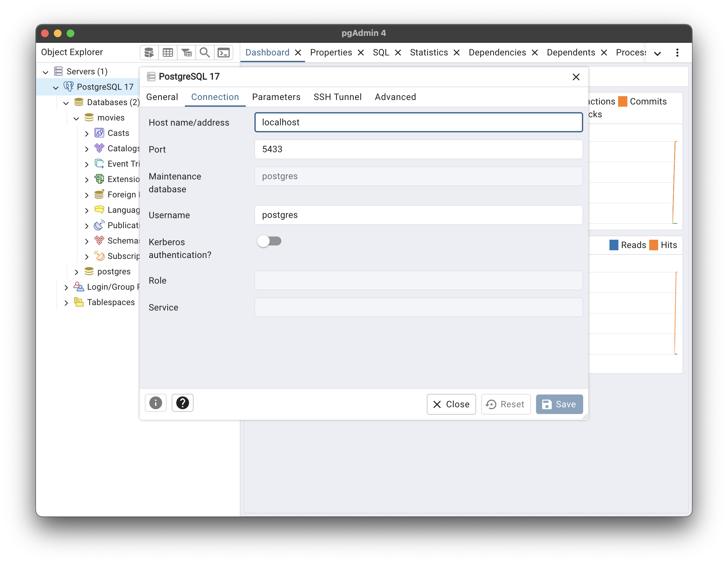
Task: Expand the Casts tree node
Action: tap(87, 134)
